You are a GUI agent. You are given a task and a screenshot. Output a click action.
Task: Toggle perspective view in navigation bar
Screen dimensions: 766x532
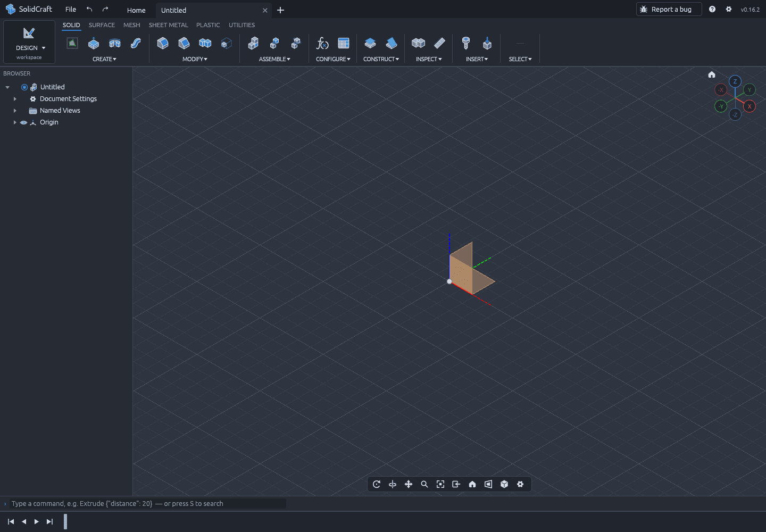(x=488, y=484)
